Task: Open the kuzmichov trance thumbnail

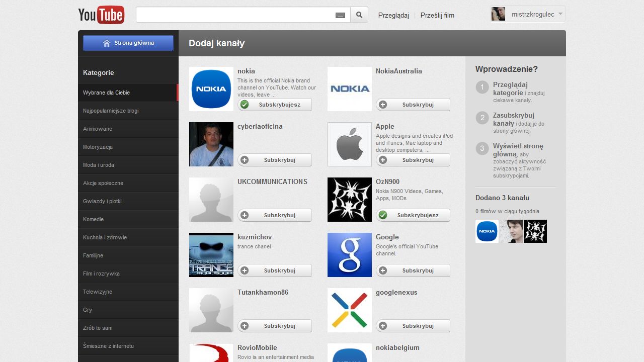Action: pos(211,255)
